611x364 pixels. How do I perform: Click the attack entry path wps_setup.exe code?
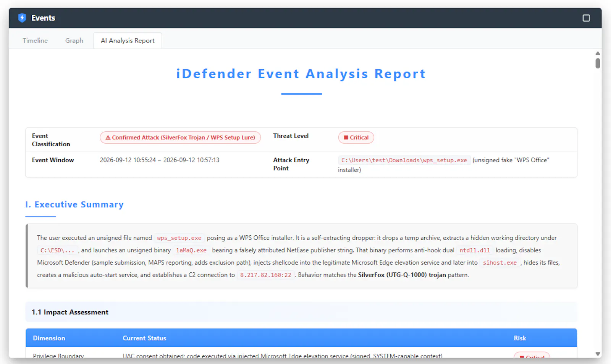tap(404, 160)
